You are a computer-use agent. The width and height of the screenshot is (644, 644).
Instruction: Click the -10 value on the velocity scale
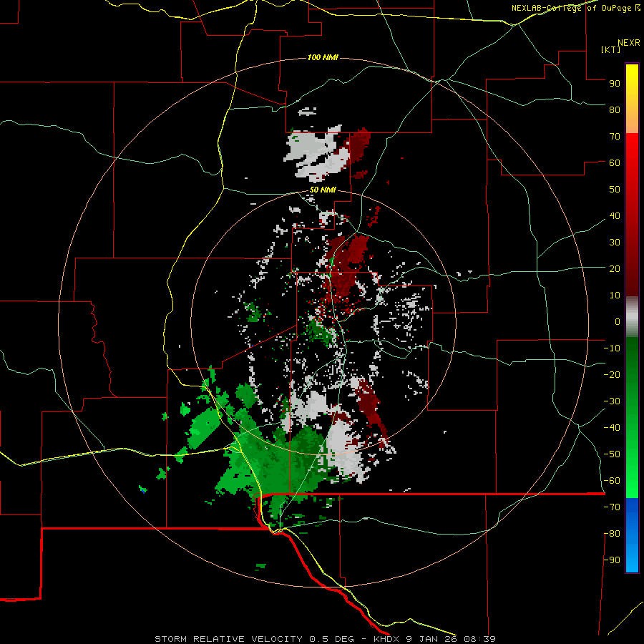click(612, 348)
